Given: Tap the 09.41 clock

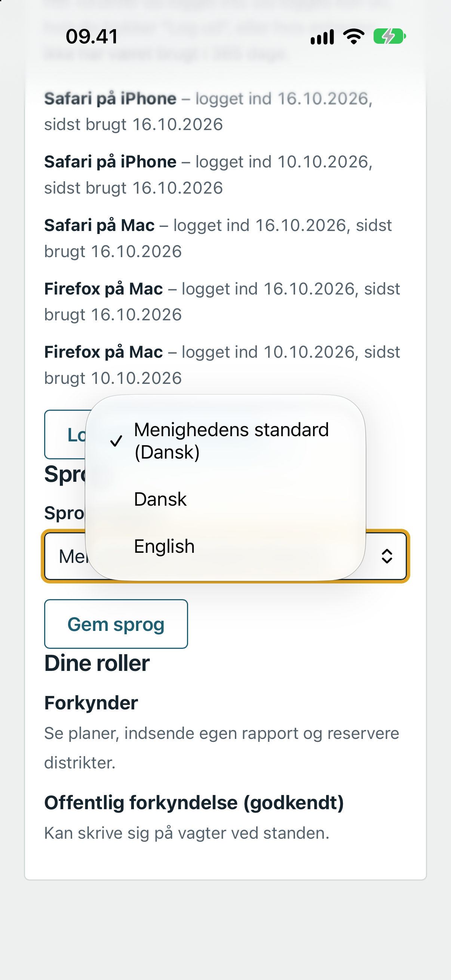Looking at the screenshot, I should (x=92, y=37).
